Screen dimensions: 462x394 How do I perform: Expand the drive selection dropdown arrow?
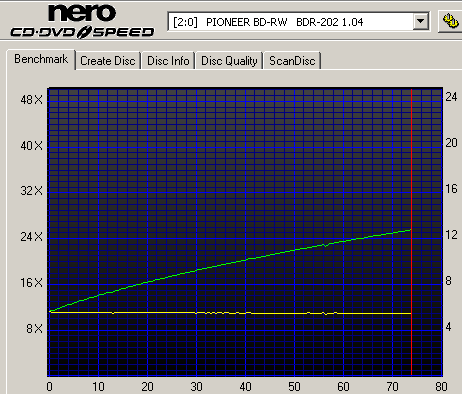(x=421, y=22)
